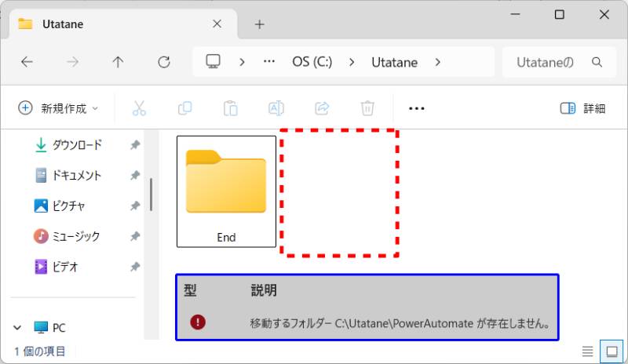Click the Rename icon in toolbar

pyautogui.click(x=276, y=108)
